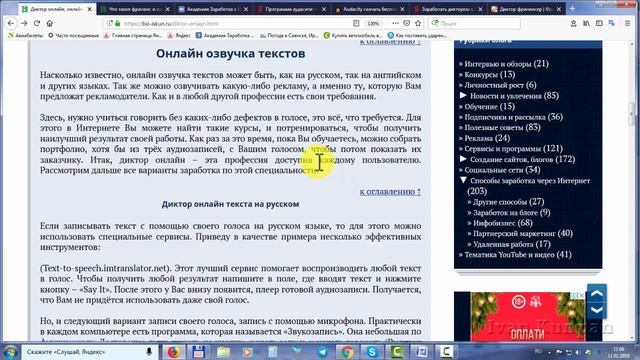Open Skype from the taskbar
640x360 pixels.
372,351
